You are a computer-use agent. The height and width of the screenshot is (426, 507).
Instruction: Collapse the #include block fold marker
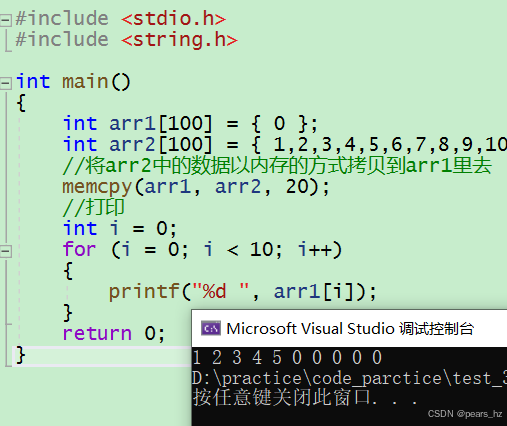coord(6,20)
